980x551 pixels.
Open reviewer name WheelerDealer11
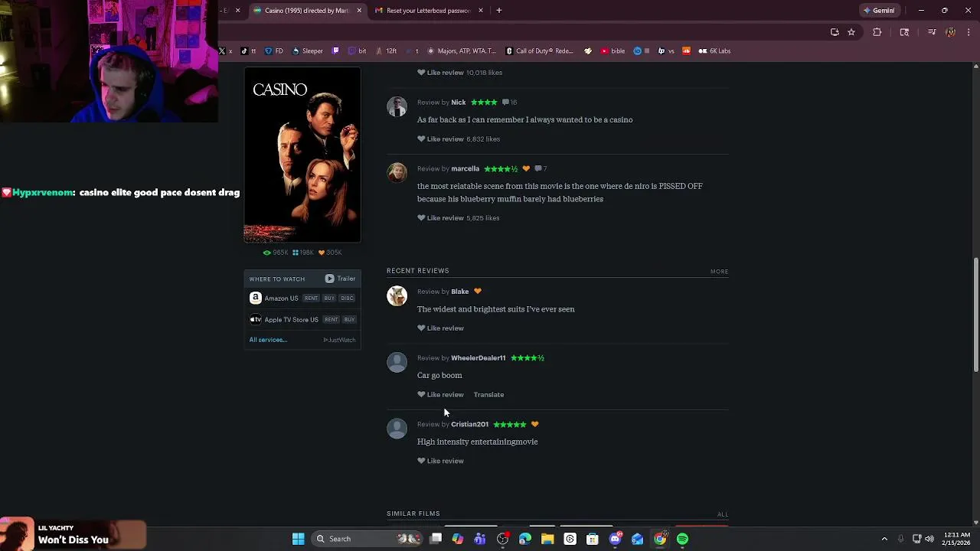[479, 358]
